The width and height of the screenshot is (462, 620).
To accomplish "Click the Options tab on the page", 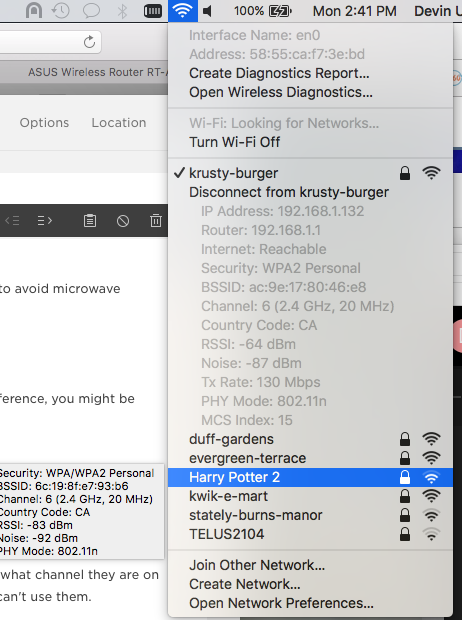I will point(44,123).
